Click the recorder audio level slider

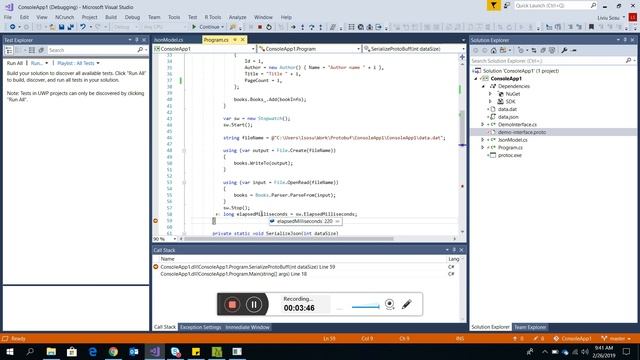pyautogui.click(x=365, y=306)
